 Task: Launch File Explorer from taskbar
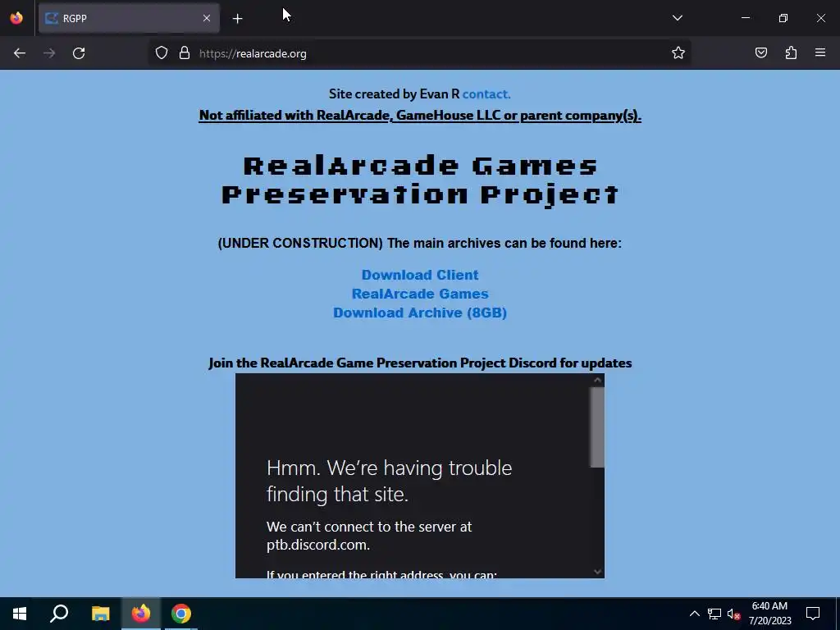click(x=100, y=614)
